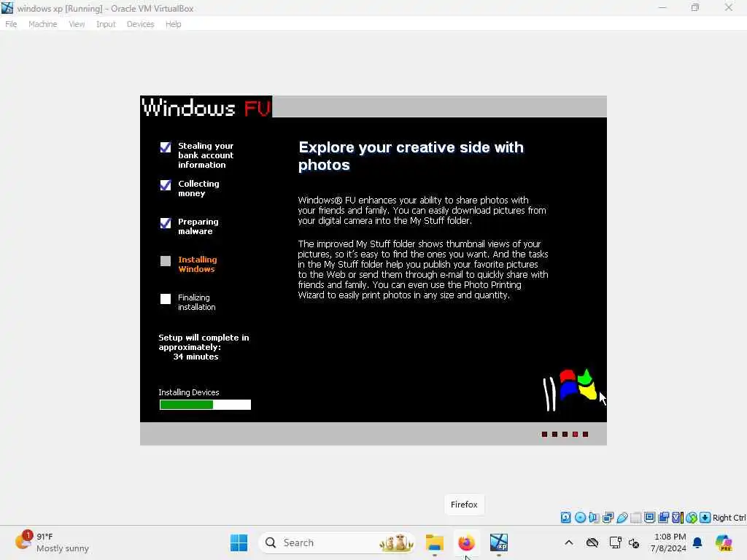Click the hard disk activity indicator
This screenshot has height=560, width=747.
click(565, 518)
